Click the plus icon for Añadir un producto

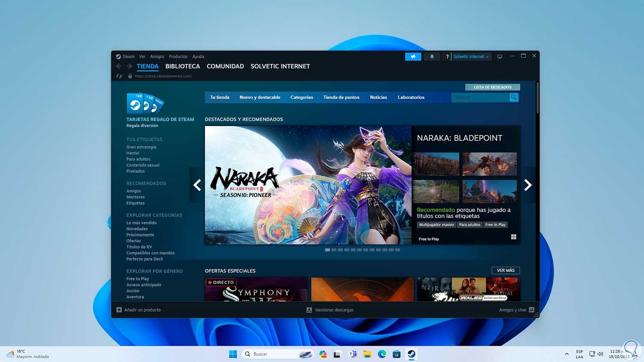119,310
